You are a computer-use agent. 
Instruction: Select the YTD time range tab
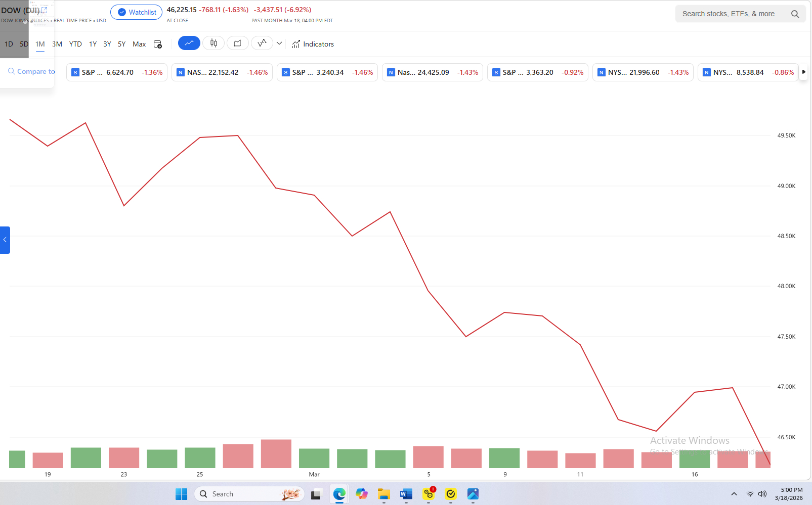coord(75,44)
